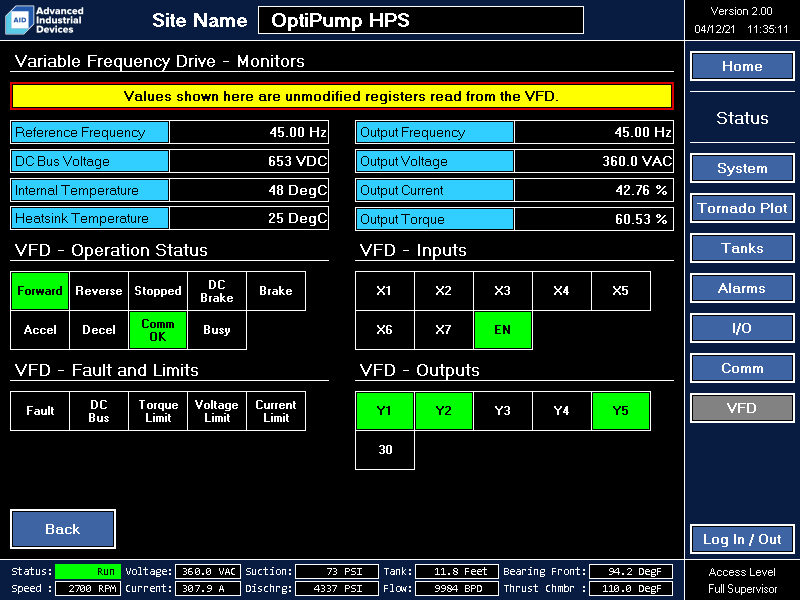Open the Alarms page
Screen dimensions: 800x600
(742, 288)
